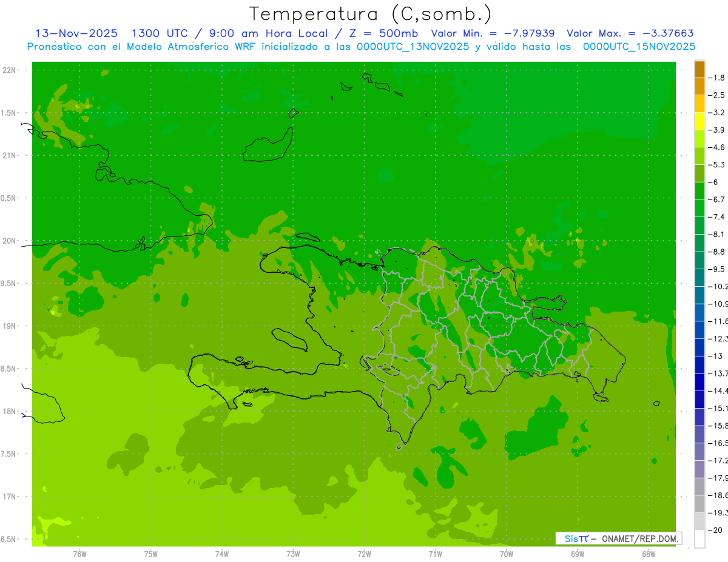The height and width of the screenshot is (562, 728).
Task: Select '0000UTC_15NOV2025' valid-until text
Action: (639, 47)
